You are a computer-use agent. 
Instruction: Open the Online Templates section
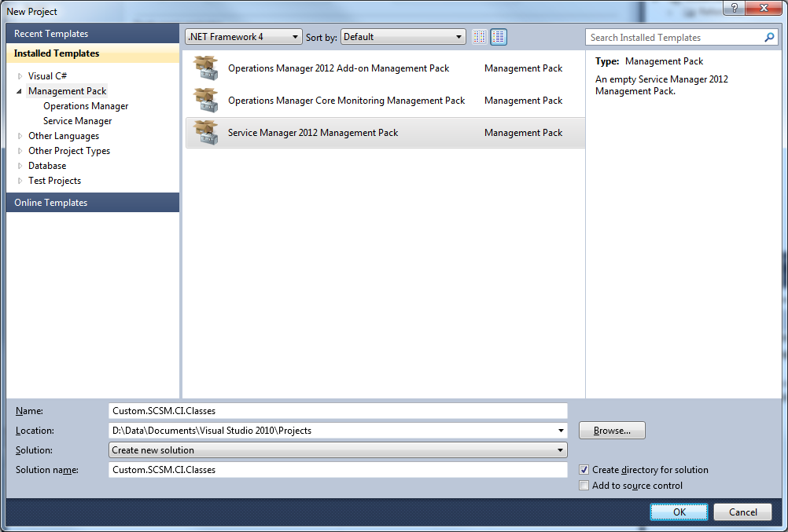51,203
